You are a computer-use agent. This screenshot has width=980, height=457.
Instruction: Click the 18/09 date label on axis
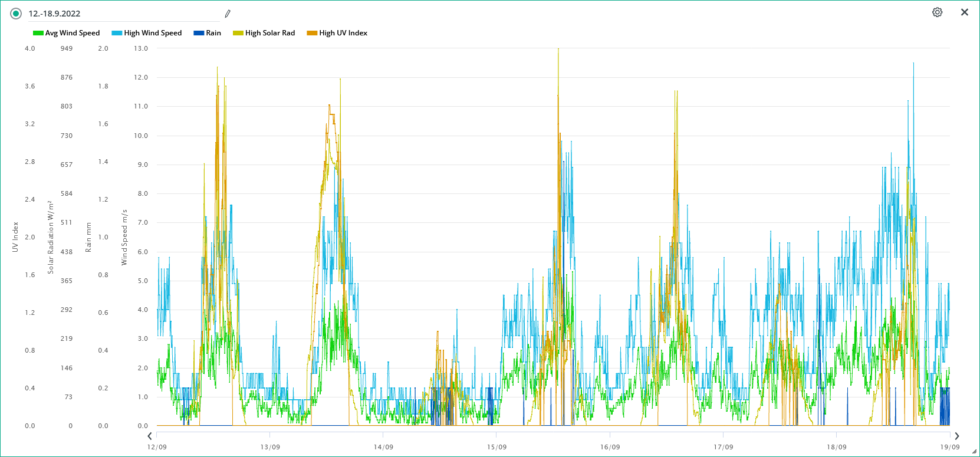click(836, 447)
